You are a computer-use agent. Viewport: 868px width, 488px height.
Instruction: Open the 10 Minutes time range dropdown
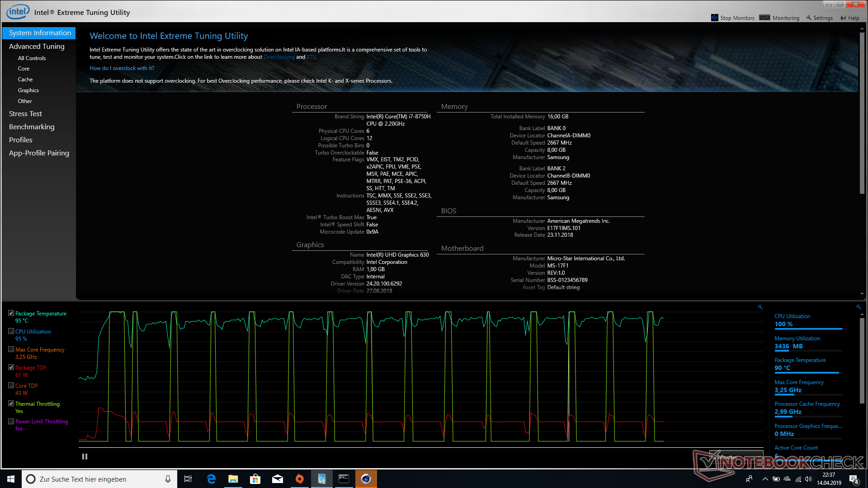[736, 456]
